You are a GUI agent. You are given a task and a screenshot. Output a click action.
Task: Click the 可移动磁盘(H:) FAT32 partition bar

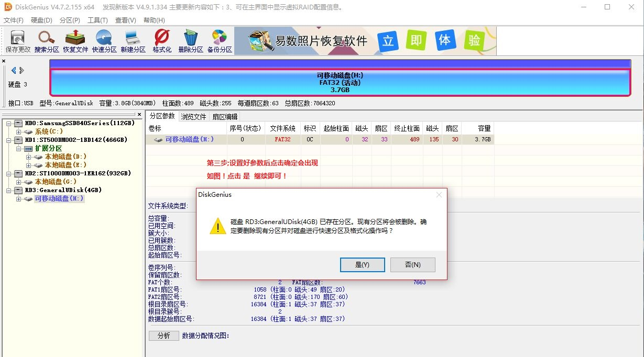(x=340, y=83)
